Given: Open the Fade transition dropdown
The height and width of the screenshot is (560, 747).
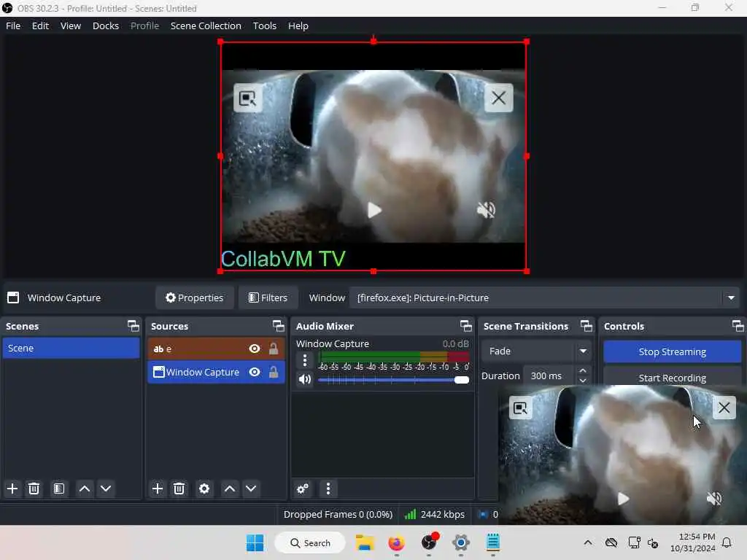Looking at the screenshot, I should [x=536, y=351].
